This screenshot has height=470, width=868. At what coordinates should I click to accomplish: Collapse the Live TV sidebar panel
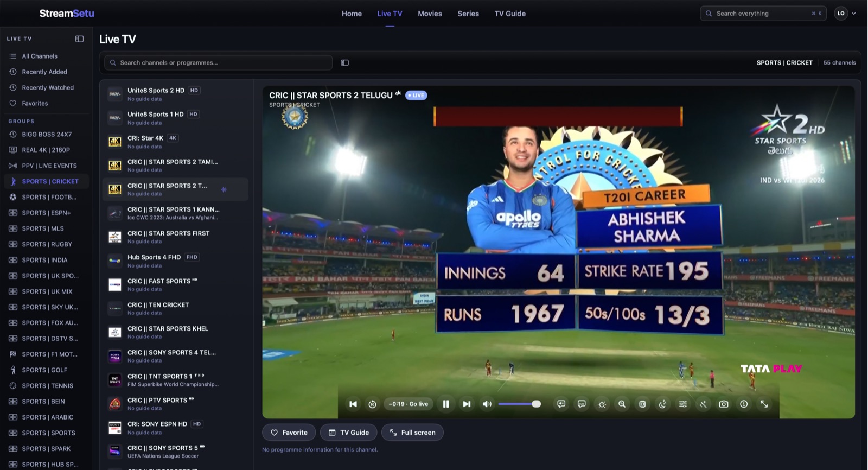tap(79, 39)
